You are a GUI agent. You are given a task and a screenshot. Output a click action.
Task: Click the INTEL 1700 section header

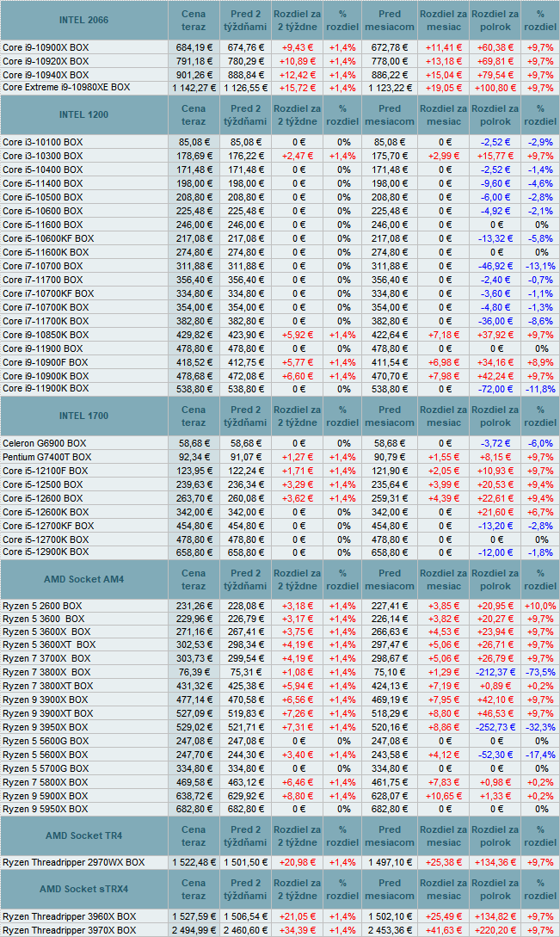pyautogui.click(x=83, y=416)
